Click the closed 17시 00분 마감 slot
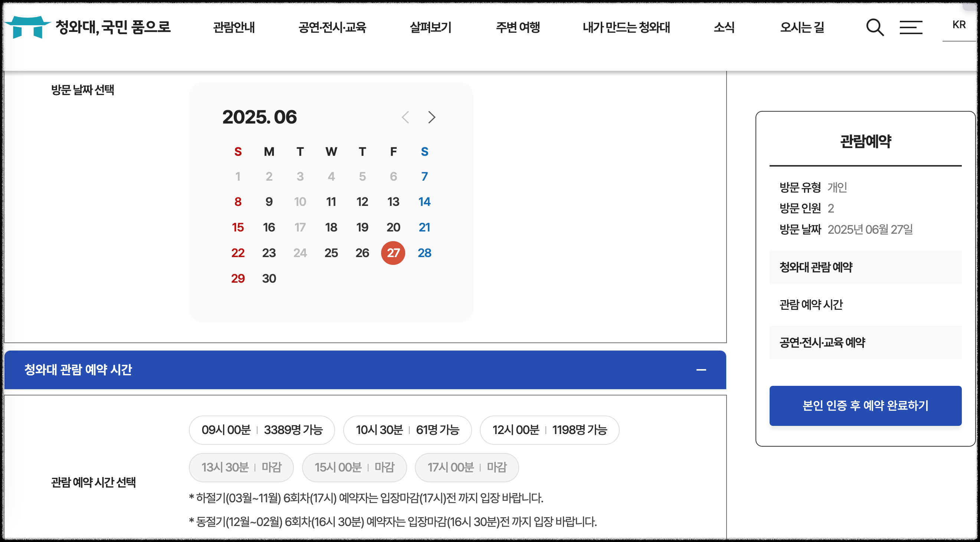This screenshot has height=542, width=980. (467, 467)
